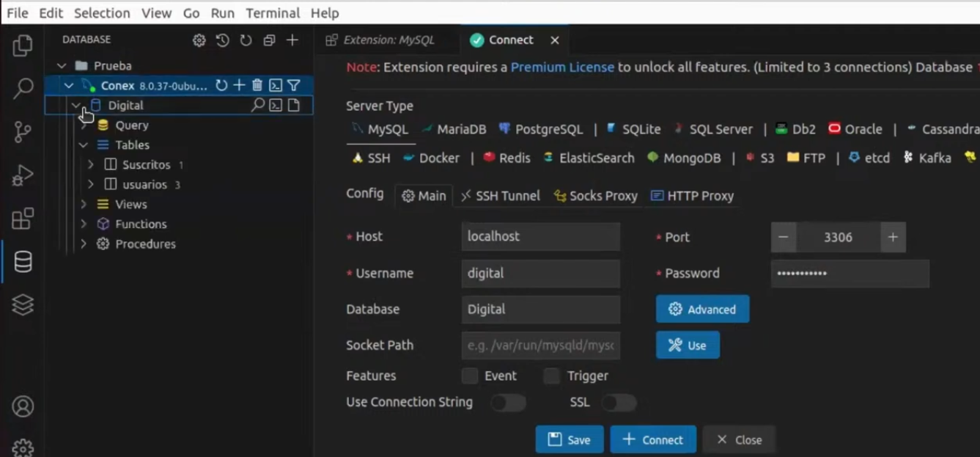Open the Run and Debug view

(23, 175)
